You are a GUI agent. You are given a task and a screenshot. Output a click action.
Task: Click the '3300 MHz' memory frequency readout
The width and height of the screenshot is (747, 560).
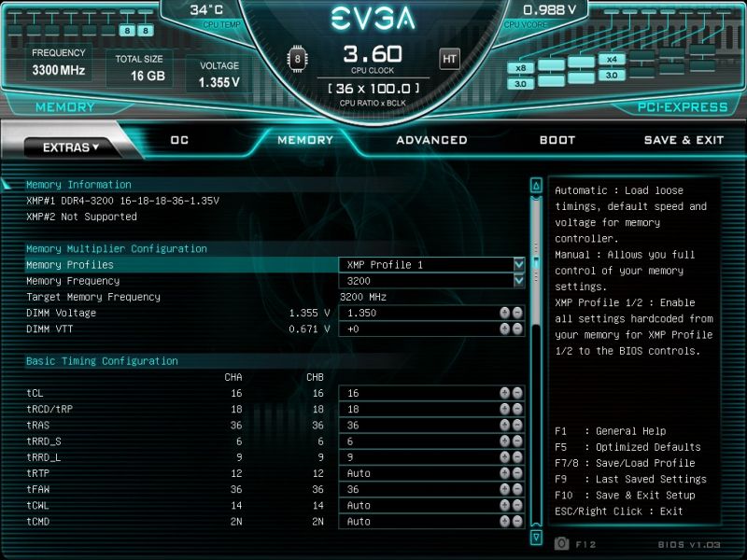pyautogui.click(x=59, y=71)
